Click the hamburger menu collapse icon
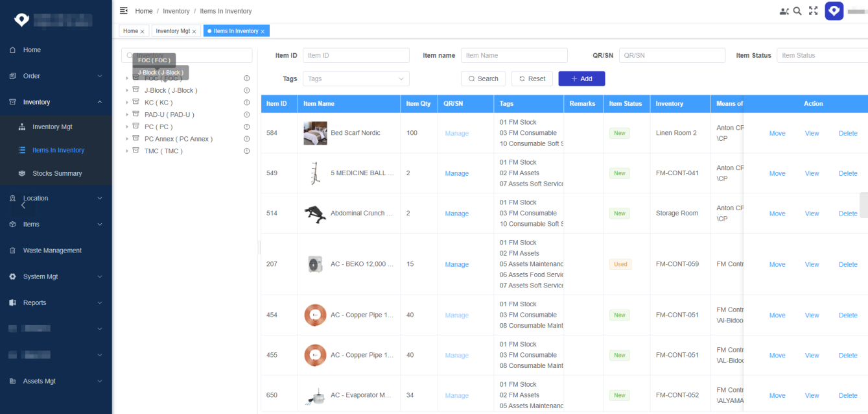This screenshot has width=868, height=414. point(124,11)
